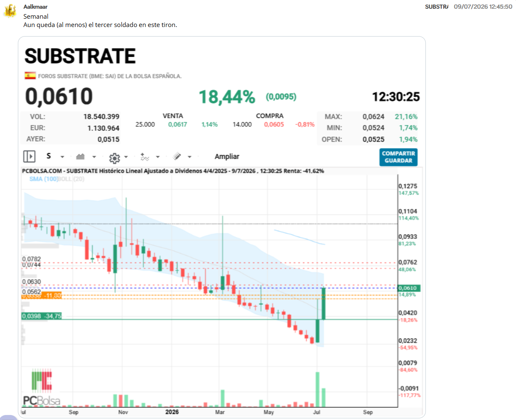Click the PCBolsa logo on chart
Viewport: 516px width, 420px height.
(42, 387)
